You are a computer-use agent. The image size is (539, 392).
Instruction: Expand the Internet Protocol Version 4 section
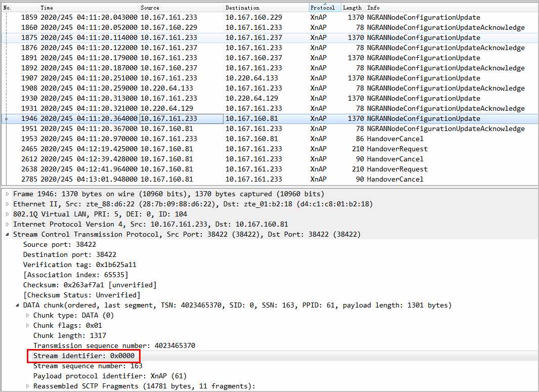click(x=7, y=225)
